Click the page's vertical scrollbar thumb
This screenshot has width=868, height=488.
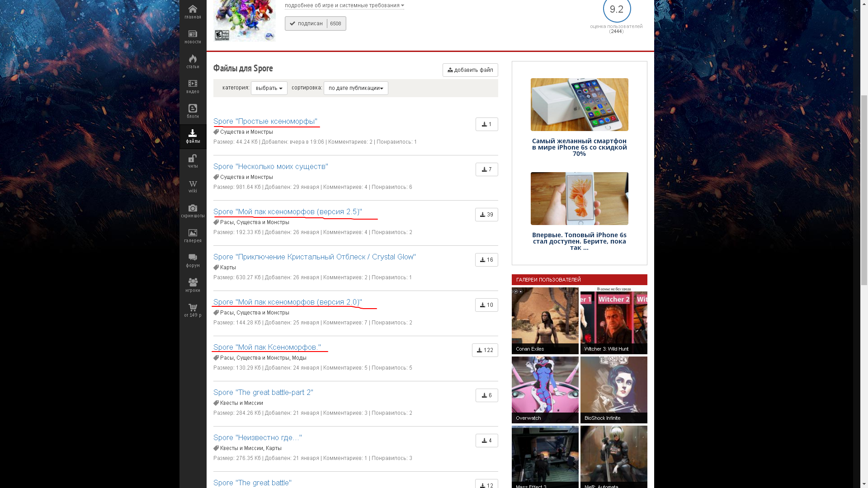click(x=864, y=190)
